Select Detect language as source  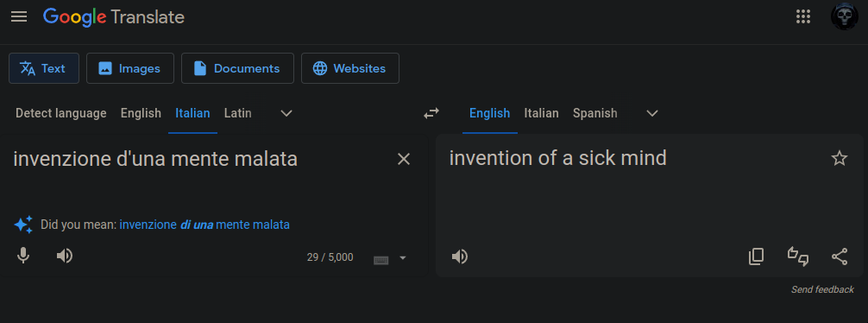pos(61,113)
